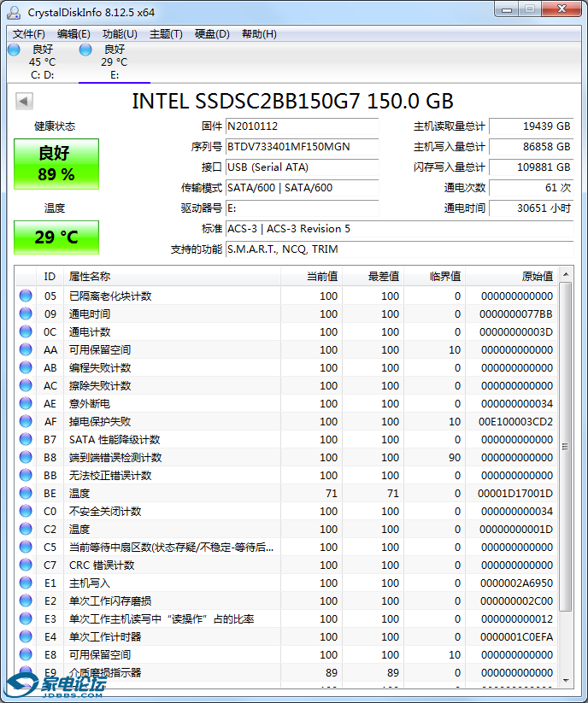Open the 帮助(H) menu

click(x=259, y=34)
